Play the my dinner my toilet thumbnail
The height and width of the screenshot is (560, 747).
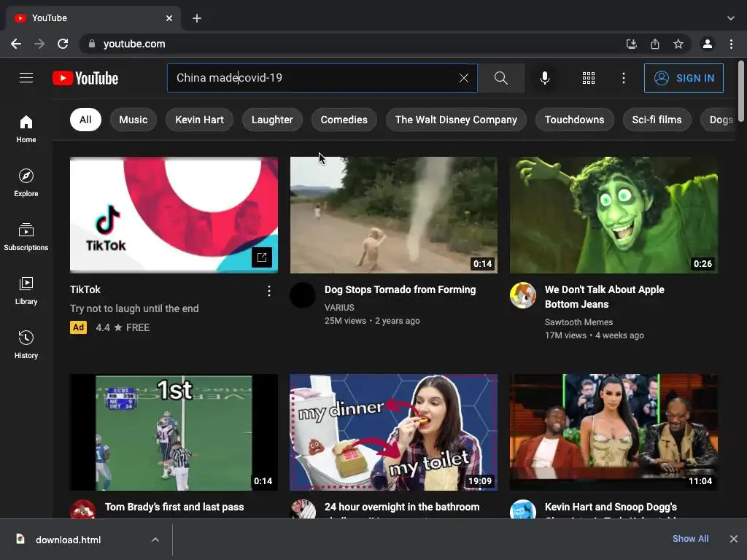point(393,432)
